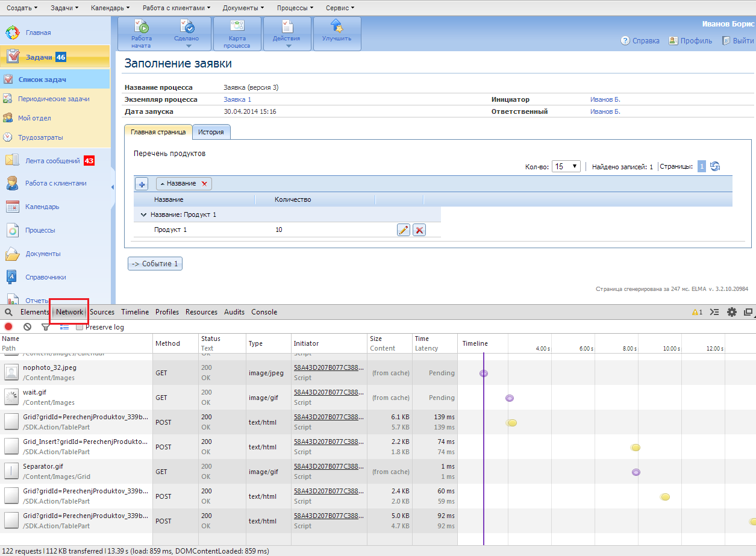Open the Действия toolbar dropdown

(287, 41)
